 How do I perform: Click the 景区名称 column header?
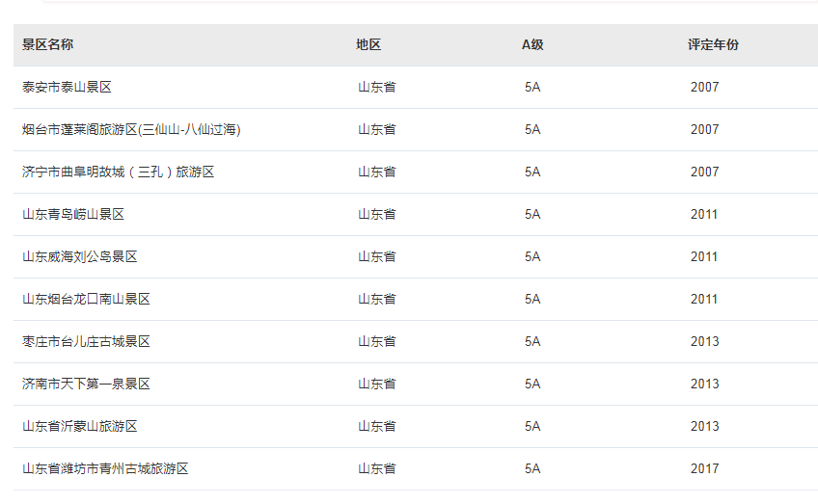pyautogui.click(x=47, y=45)
